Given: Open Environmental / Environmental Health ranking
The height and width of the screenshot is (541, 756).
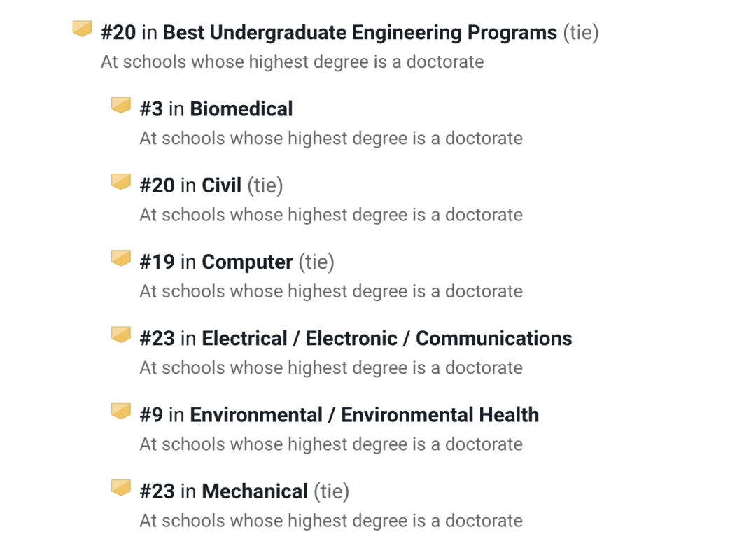Looking at the screenshot, I should 364,415.
